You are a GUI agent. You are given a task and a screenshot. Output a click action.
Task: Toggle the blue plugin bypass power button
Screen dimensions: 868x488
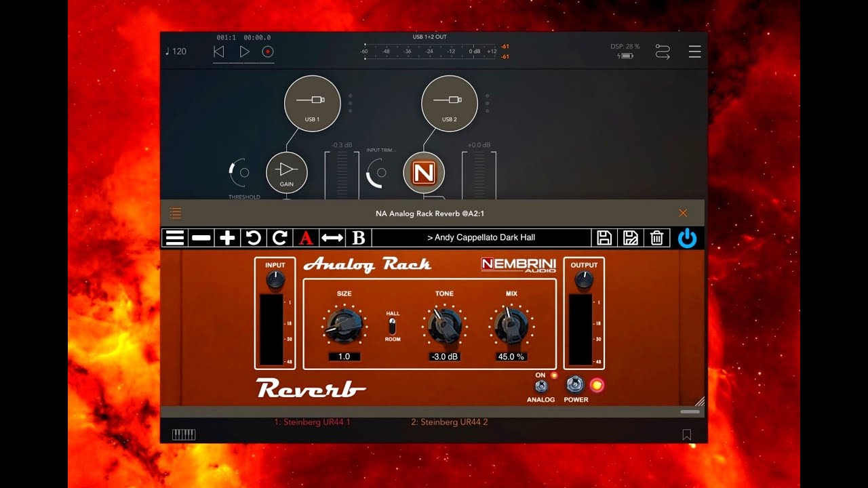(687, 238)
